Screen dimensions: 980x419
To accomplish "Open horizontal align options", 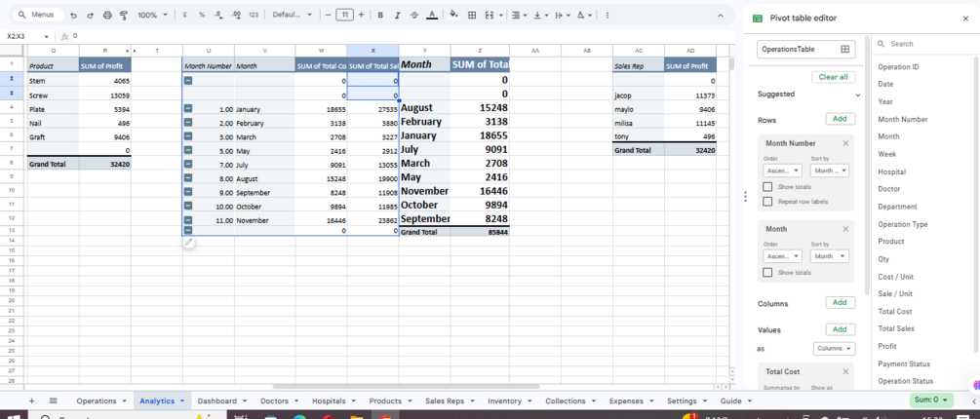I will pos(518,15).
